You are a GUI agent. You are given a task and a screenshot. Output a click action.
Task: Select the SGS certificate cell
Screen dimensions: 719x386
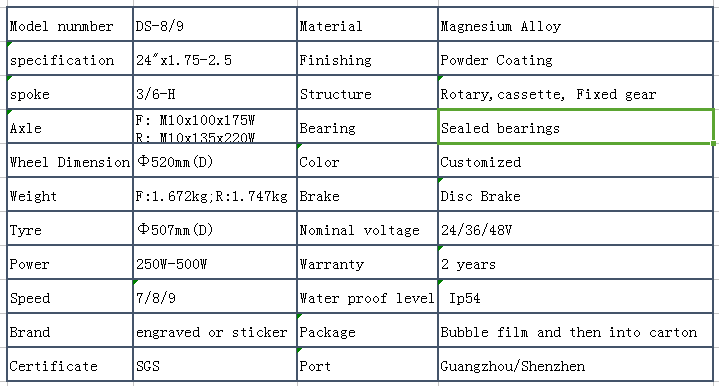click(215, 364)
